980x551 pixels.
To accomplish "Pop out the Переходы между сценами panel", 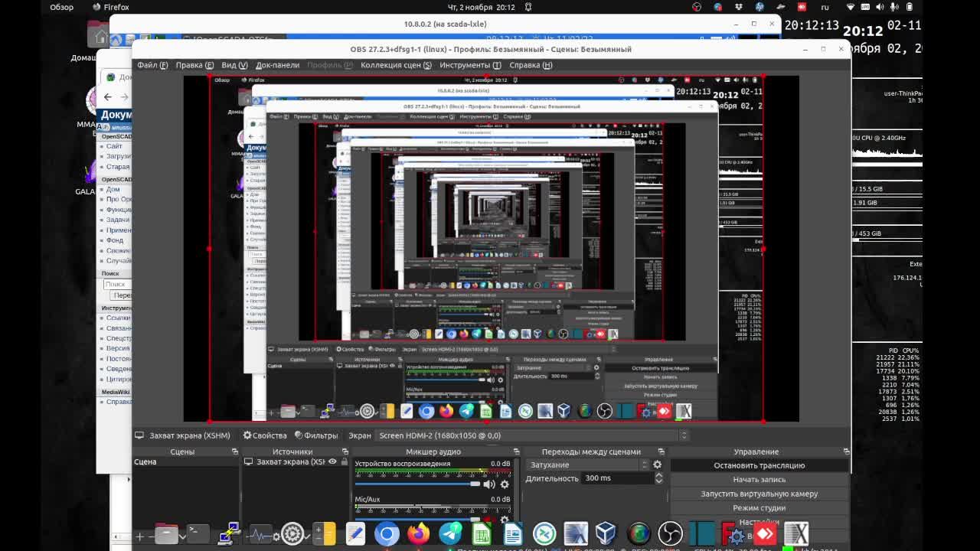I will pos(660,452).
